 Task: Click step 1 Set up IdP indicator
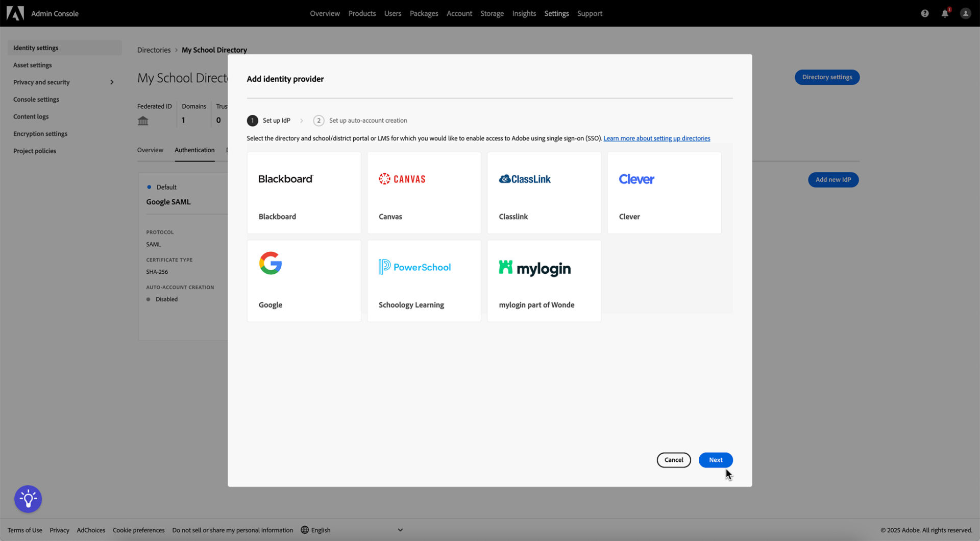click(268, 121)
